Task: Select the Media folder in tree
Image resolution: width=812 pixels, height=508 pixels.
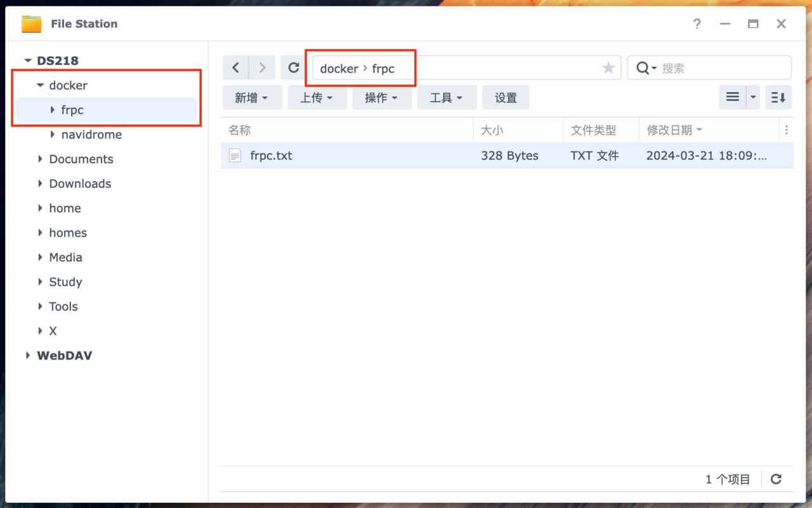Action: 65,257
